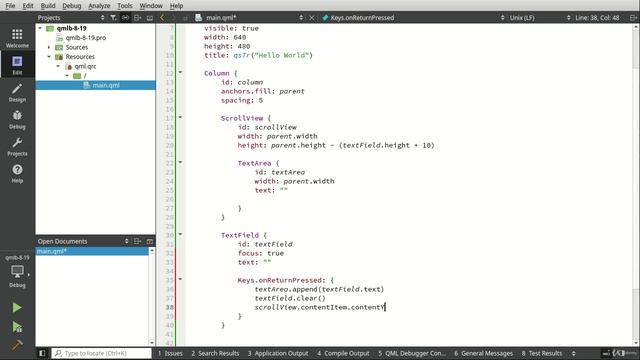Screen dimensions: 640x360
Task: Show the Compile Output pane
Action: (343, 353)
